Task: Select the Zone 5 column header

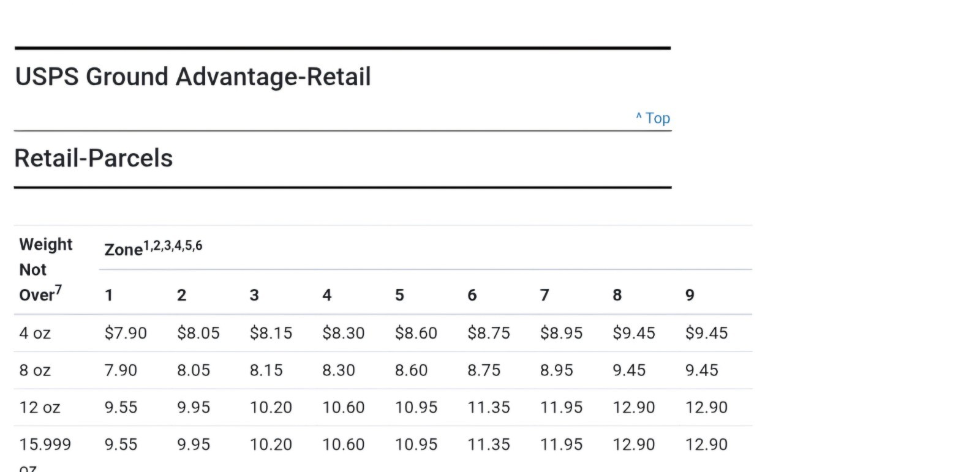Action: click(399, 295)
